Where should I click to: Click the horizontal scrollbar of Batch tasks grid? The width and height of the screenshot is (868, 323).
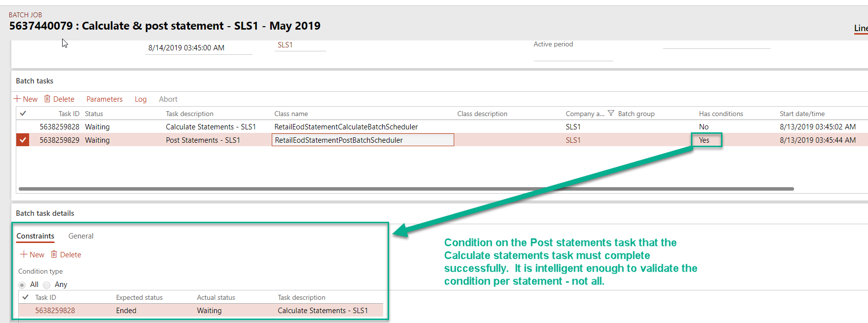pos(406,189)
